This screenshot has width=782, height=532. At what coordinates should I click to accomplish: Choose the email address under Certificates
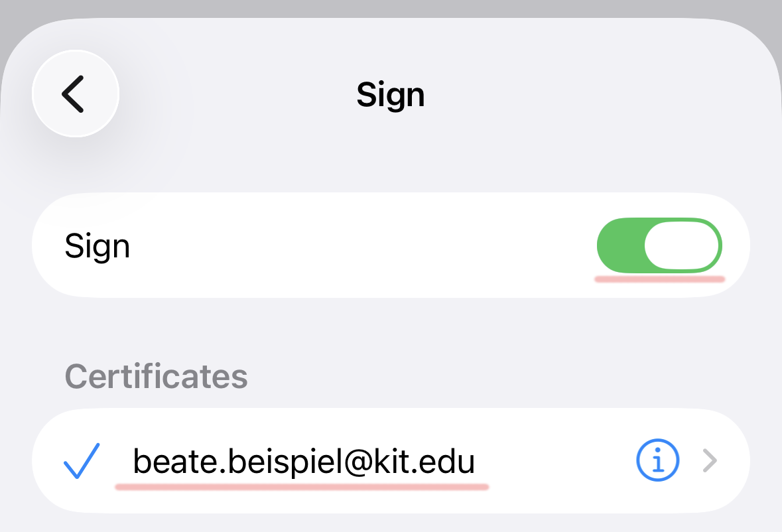(304, 462)
